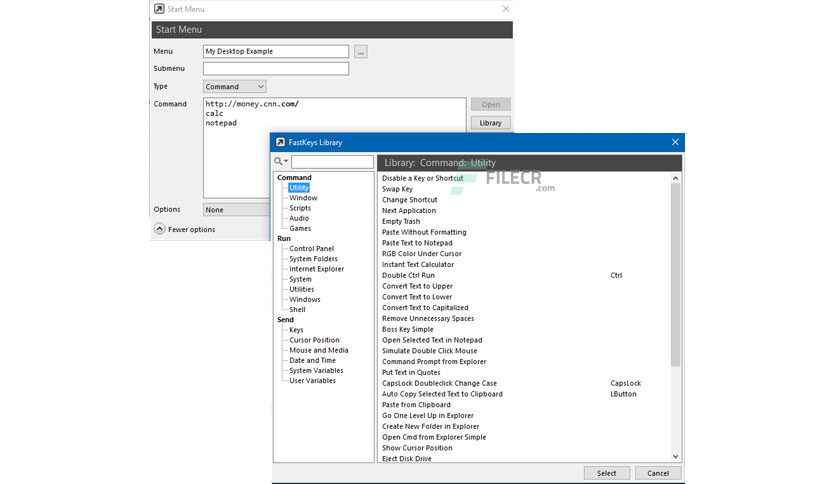Viewport: 836px width, 484px height.
Task: Click the Start Menu window app icon
Action: 159,9
